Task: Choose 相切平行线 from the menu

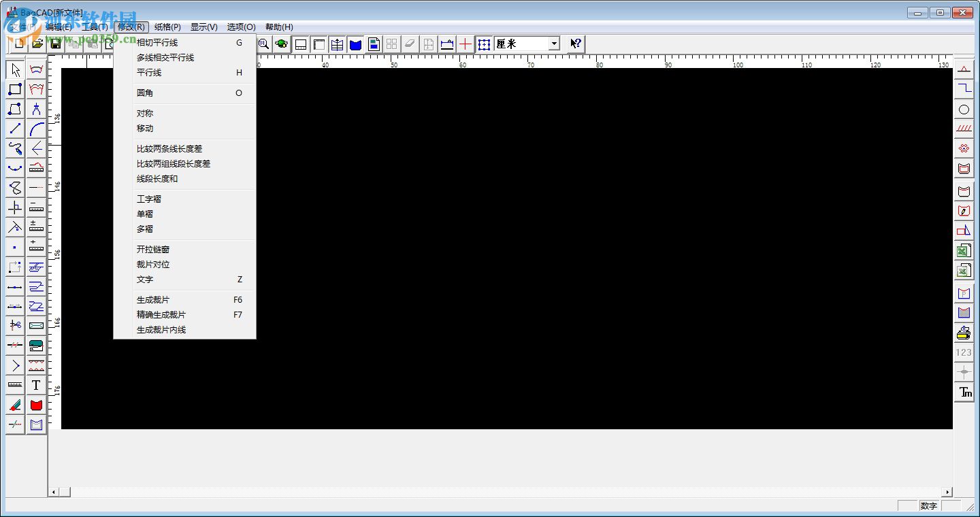Action: pyautogui.click(x=184, y=43)
